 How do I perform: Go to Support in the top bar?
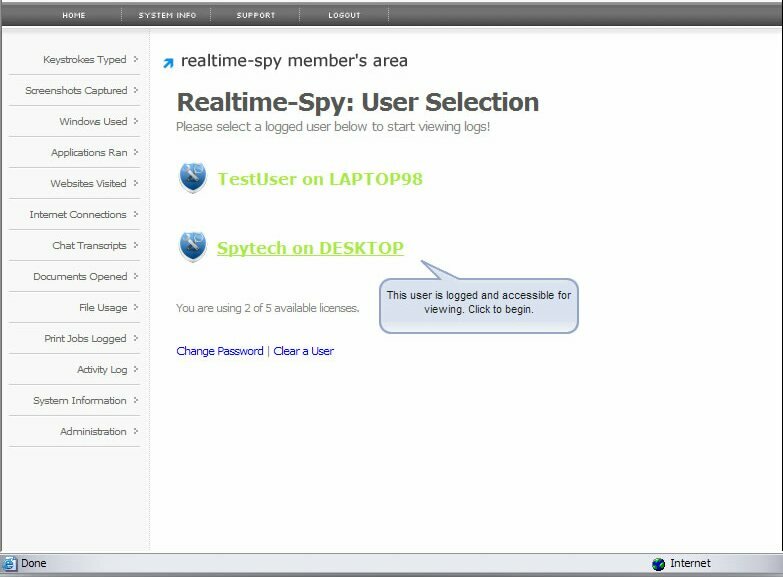pyautogui.click(x=256, y=15)
